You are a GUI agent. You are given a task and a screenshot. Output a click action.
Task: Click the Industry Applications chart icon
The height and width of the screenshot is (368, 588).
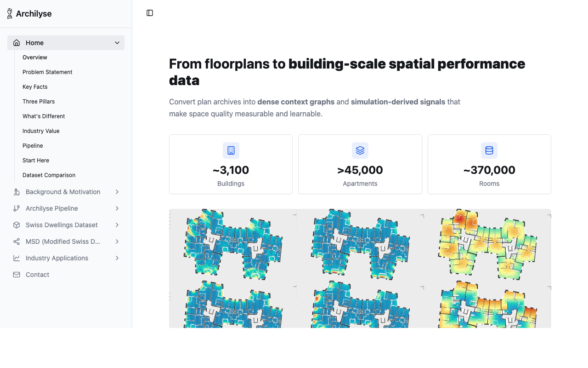pos(17,258)
